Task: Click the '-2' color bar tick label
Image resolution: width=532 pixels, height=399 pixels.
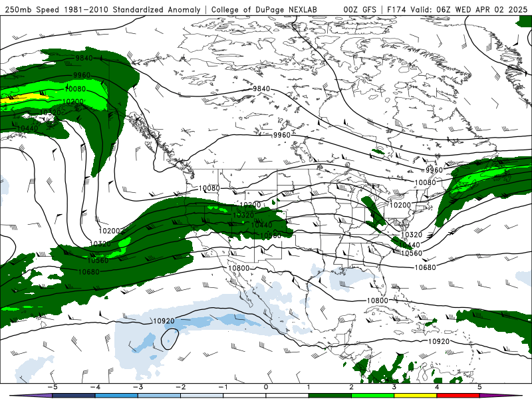Action: point(180,387)
